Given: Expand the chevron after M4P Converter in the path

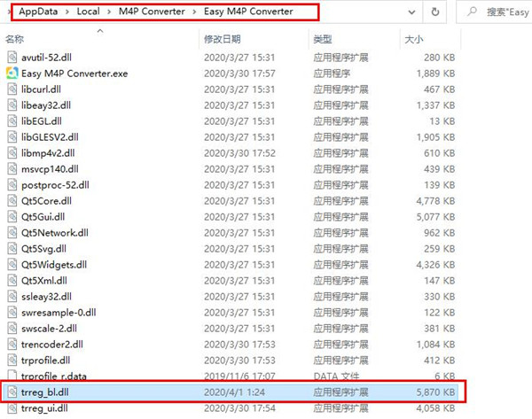Looking at the screenshot, I should [194, 12].
